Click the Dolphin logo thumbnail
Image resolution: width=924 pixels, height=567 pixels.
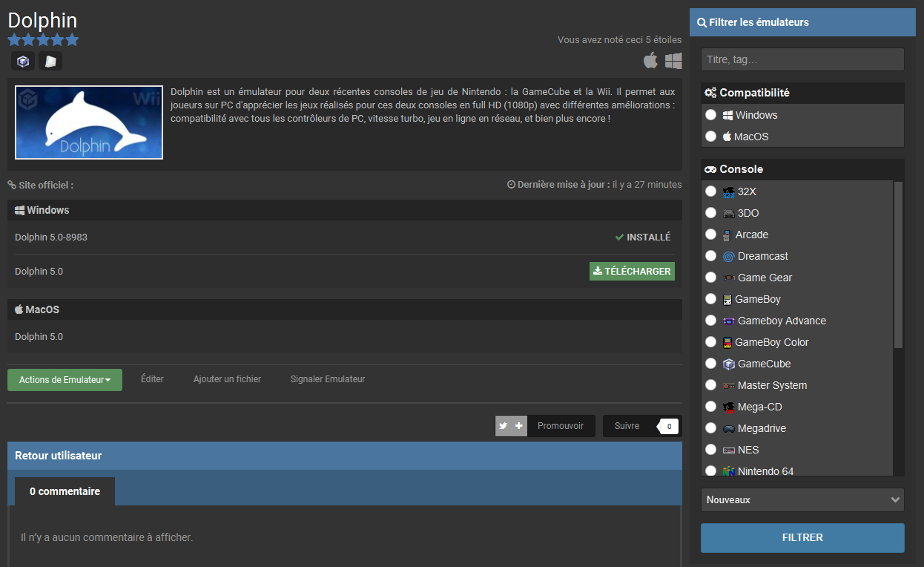[x=89, y=122]
